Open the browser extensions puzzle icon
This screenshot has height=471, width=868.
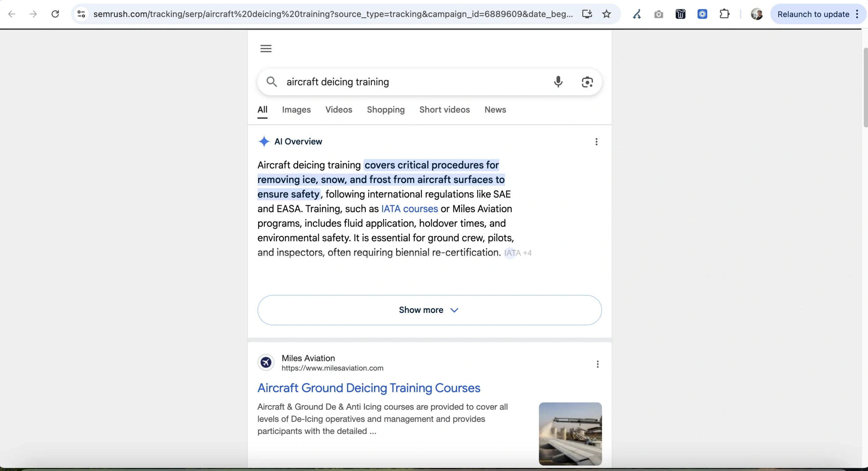(x=724, y=14)
